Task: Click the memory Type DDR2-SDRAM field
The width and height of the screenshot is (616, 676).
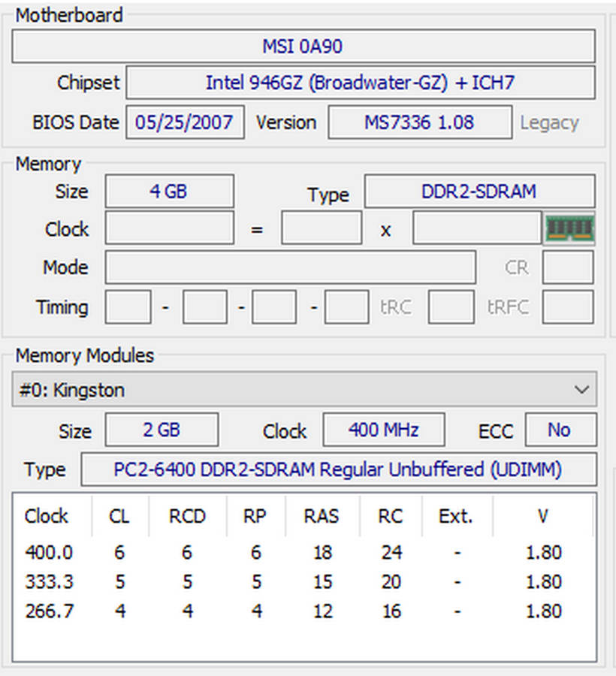Action: pyautogui.click(x=479, y=192)
